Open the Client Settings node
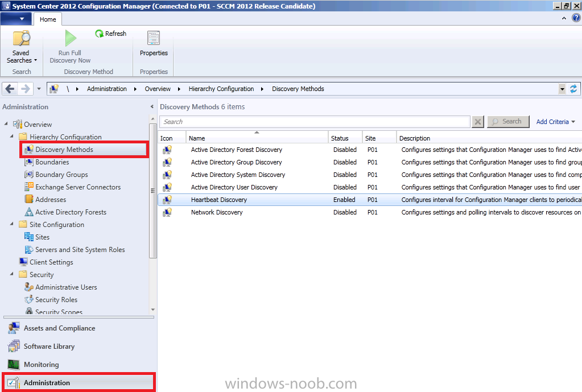582x392 pixels. click(51, 262)
